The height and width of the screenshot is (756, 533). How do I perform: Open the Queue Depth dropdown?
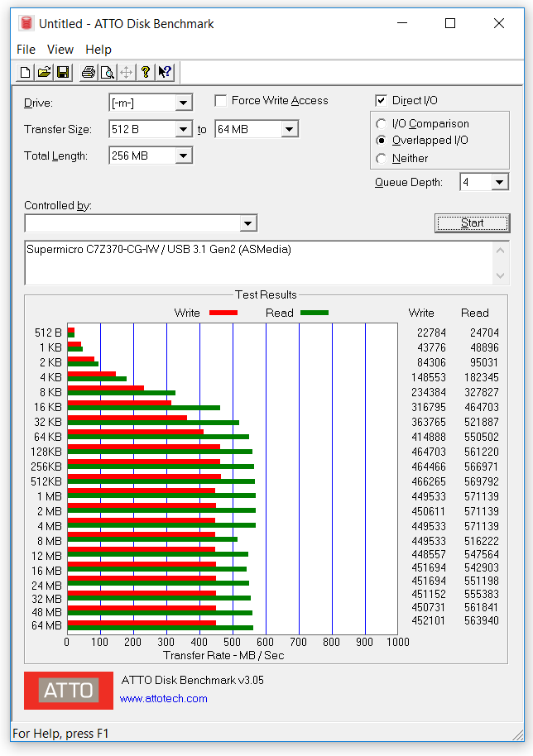point(500,182)
